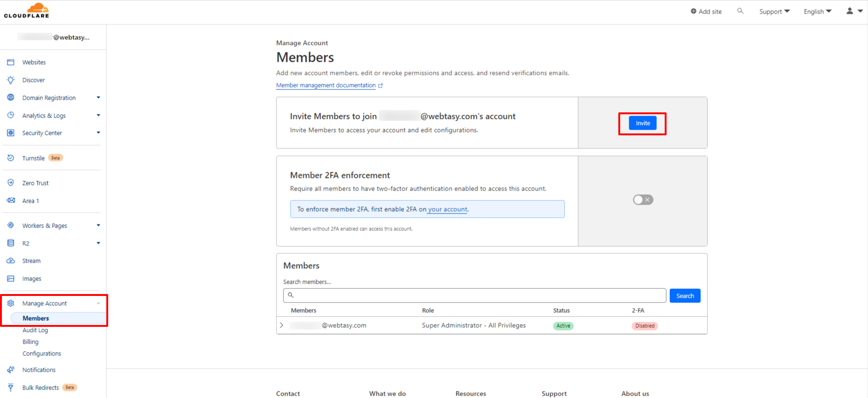Expand the R2 menu arrow
Screen dimensions: 868x398
(98, 243)
